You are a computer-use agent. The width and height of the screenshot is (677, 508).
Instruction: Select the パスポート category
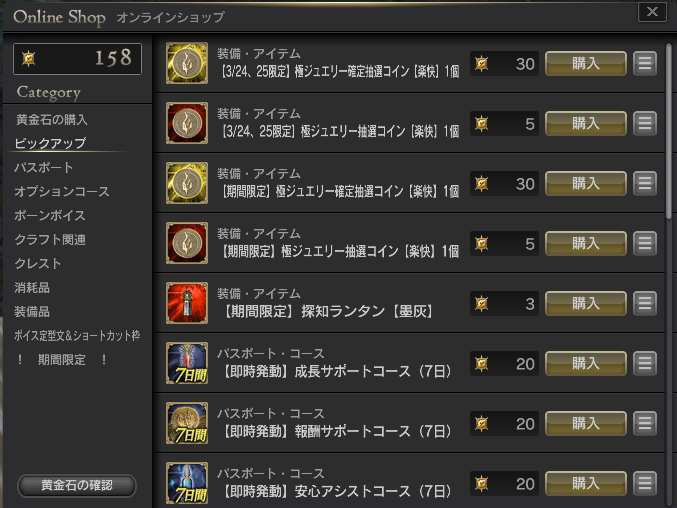pyautogui.click(x=44, y=167)
